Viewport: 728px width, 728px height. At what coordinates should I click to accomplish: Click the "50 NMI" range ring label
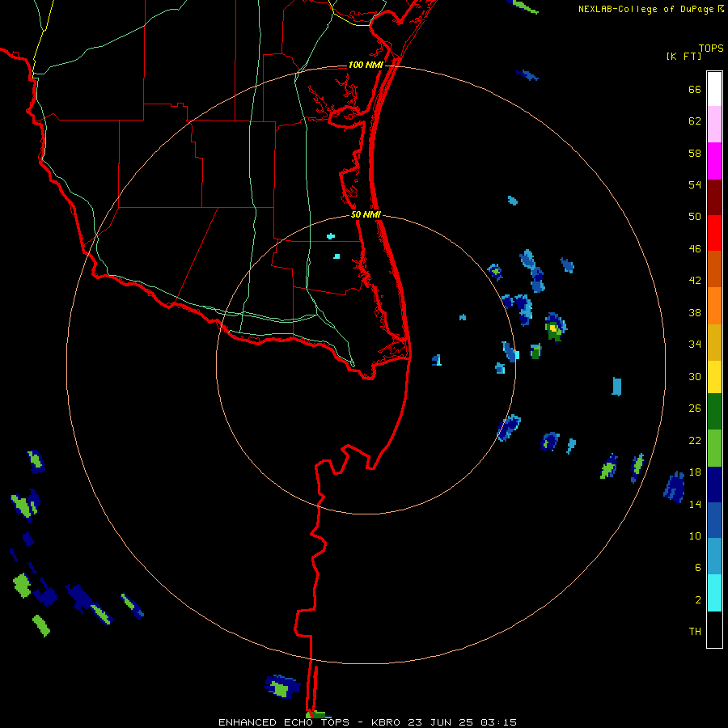366,214
